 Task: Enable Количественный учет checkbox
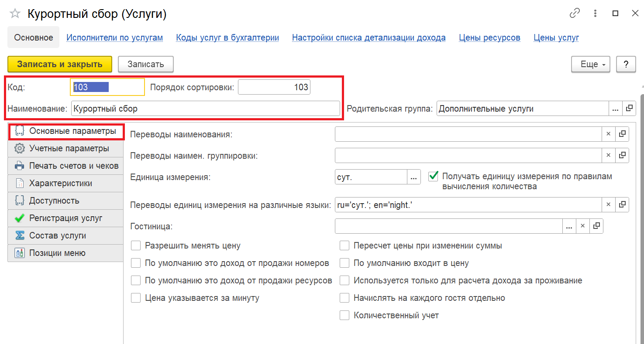click(344, 315)
